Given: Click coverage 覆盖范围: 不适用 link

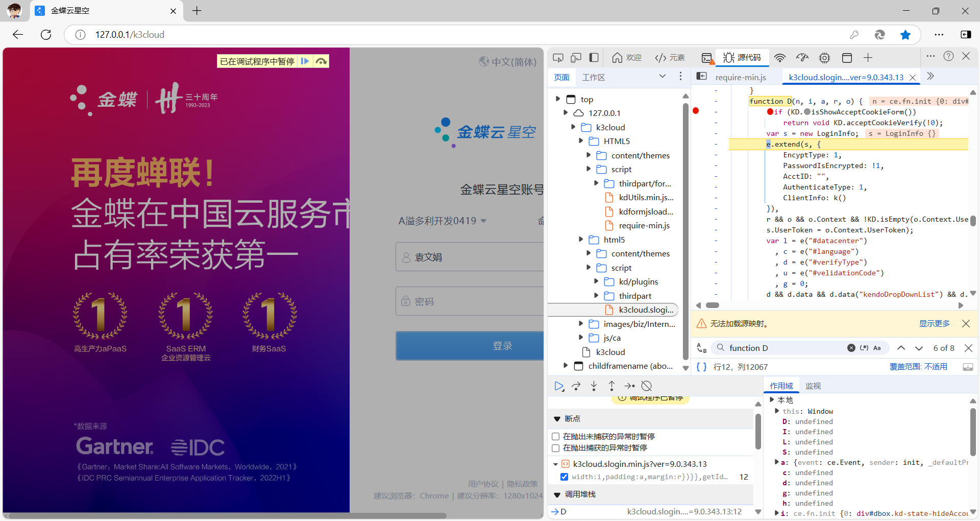Looking at the screenshot, I should [918, 367].
